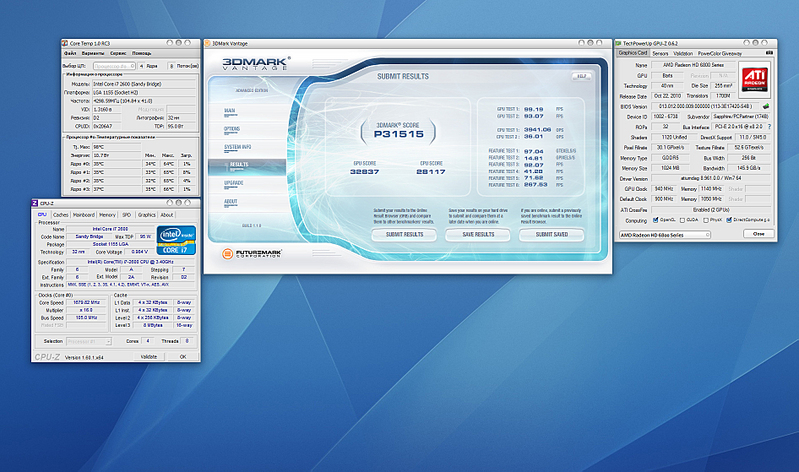Switch to the Memory tab in CPU-Z

pyautogui.click(x=107, y=215)
